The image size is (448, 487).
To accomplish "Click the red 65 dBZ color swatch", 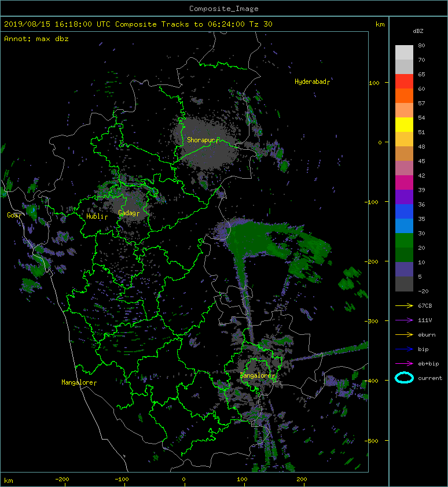I will click(x=404, y=81).
